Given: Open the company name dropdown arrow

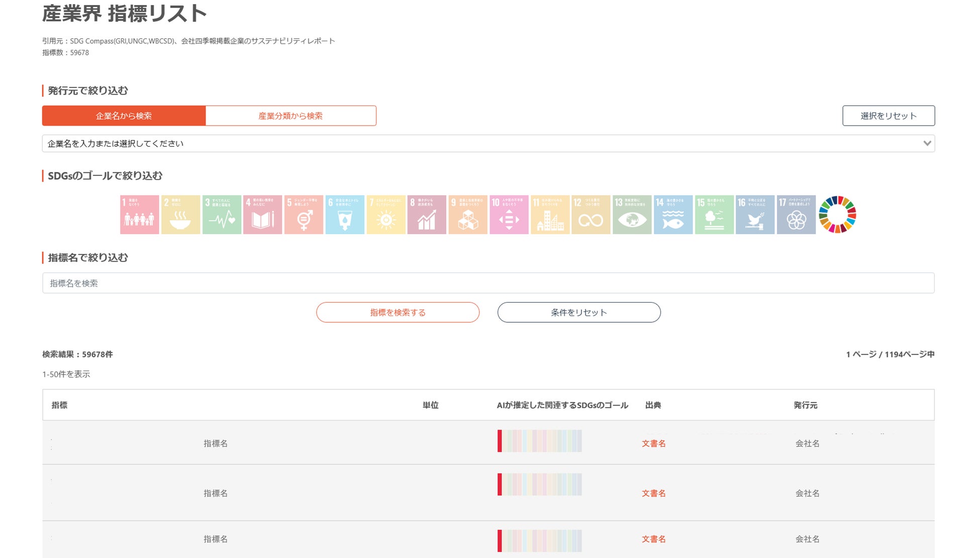Looking at the screenshot, I should point(927,143).
